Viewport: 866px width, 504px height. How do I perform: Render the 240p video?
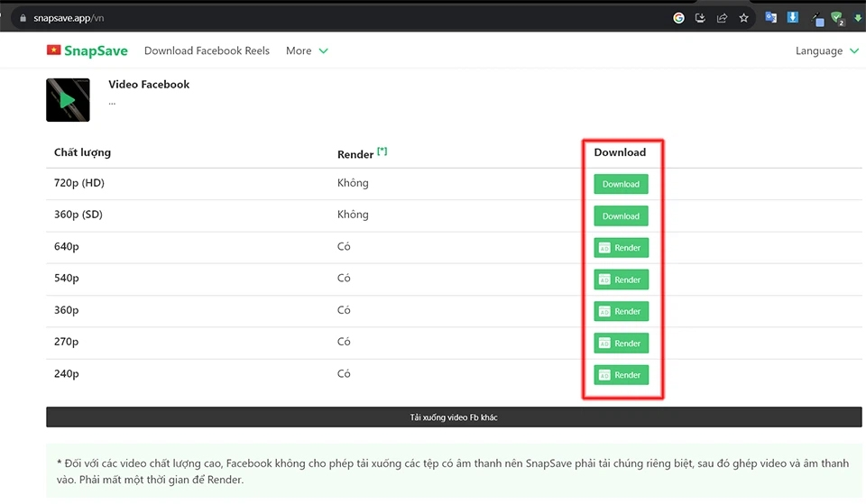coord(621,375)
